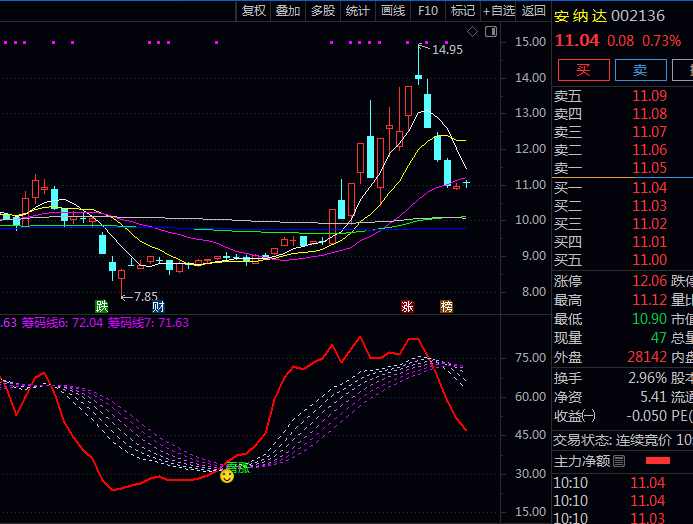
Task: Click the panel layout icon beside the diamond
Action: [x=490, y=32]
